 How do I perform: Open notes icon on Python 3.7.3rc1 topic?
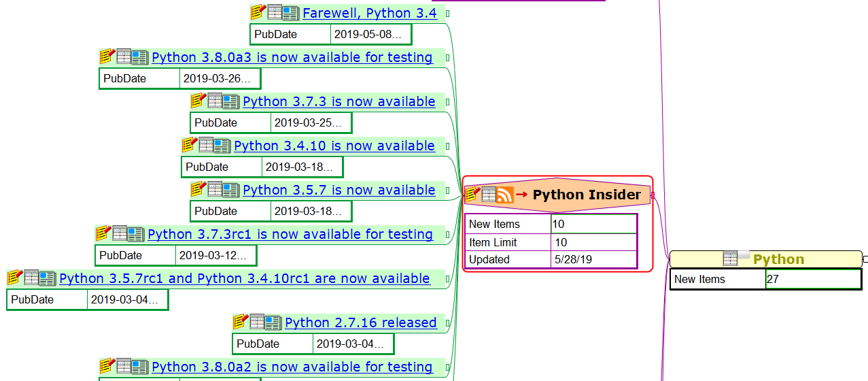tap(103, 233)
